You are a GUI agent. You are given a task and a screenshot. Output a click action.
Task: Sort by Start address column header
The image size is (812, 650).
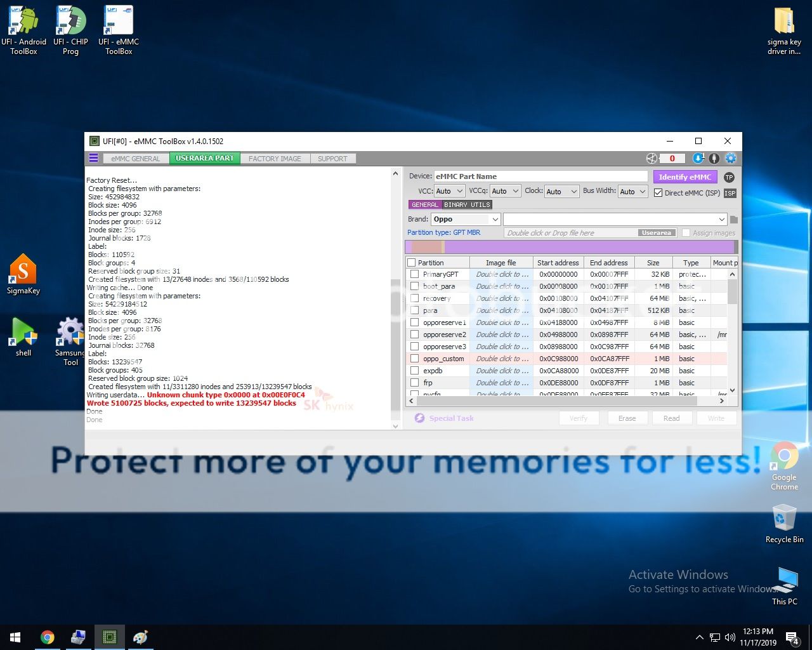point(558,263)
